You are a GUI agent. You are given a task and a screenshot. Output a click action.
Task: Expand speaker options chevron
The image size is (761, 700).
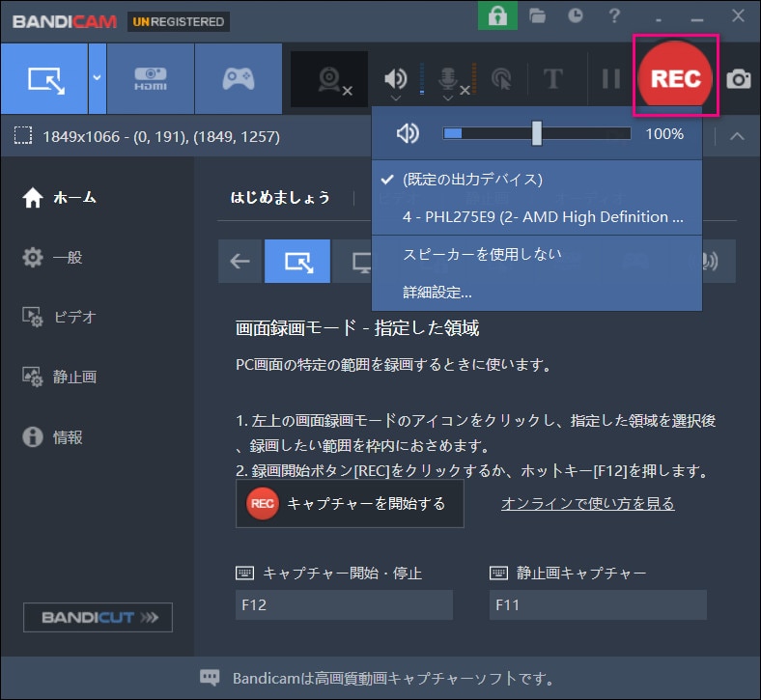[396, 98]
